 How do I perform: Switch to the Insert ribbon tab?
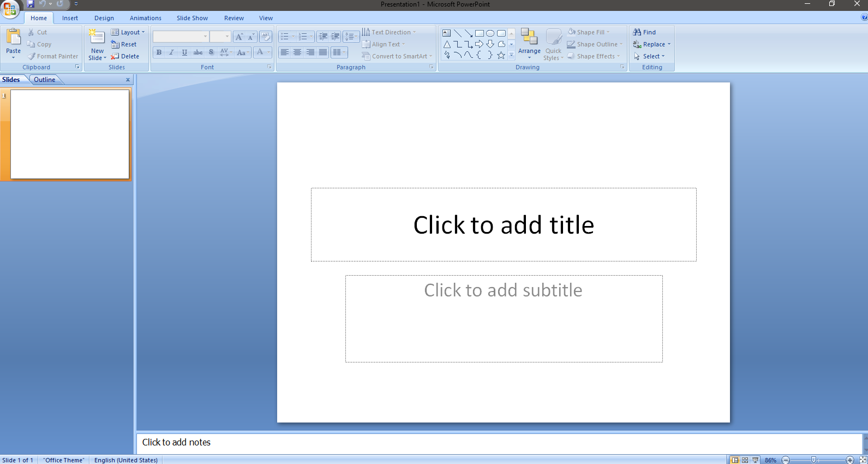pos(70,18)
